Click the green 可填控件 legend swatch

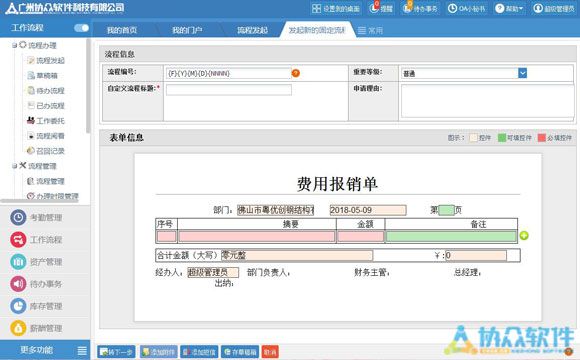point(502,138)
